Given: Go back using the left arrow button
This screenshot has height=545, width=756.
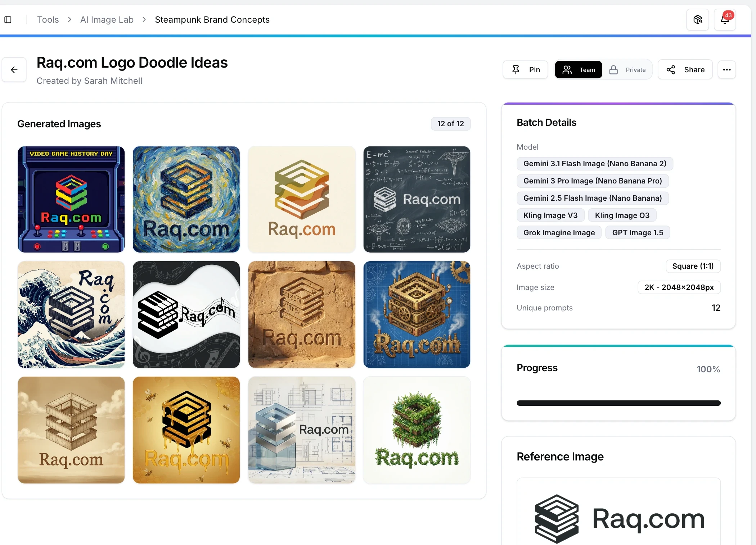Looking at the screenshot, I should coord(14,69).
